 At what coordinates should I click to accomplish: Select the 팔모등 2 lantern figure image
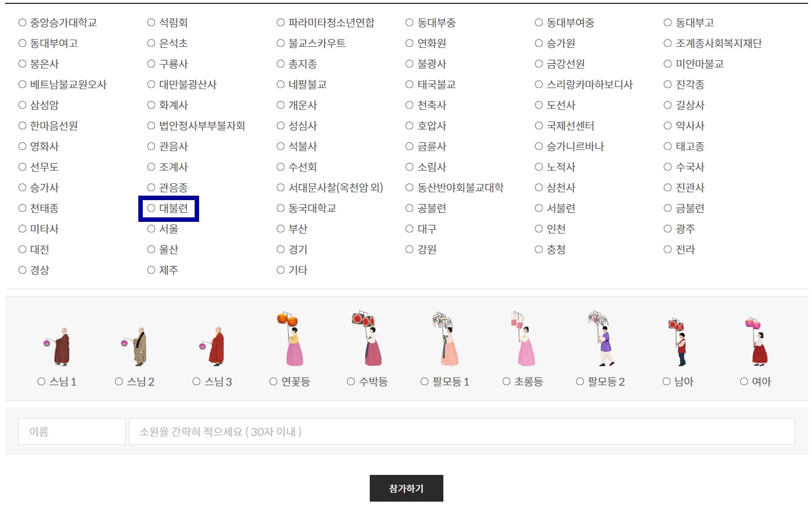pos(601,339)
